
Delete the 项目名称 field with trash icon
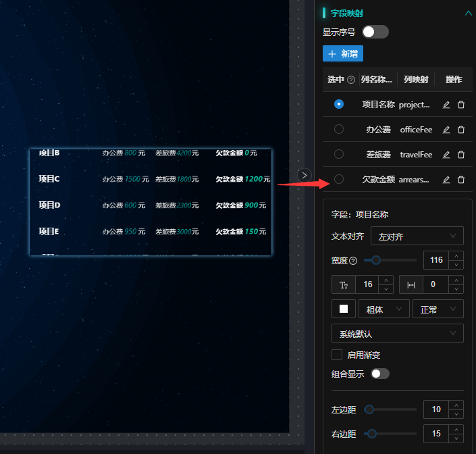[461, 105]
